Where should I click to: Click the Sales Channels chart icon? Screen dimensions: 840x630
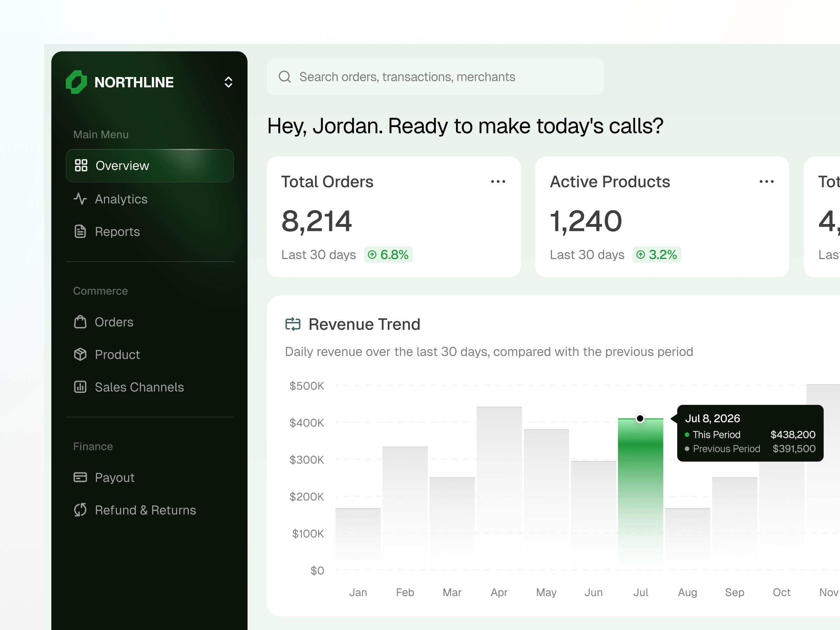80,387
